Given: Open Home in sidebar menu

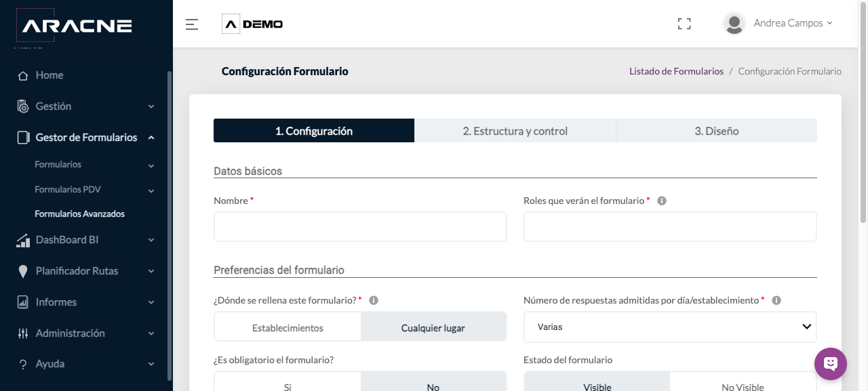Looking at the screenshot, I should click(x=50, y=75).
